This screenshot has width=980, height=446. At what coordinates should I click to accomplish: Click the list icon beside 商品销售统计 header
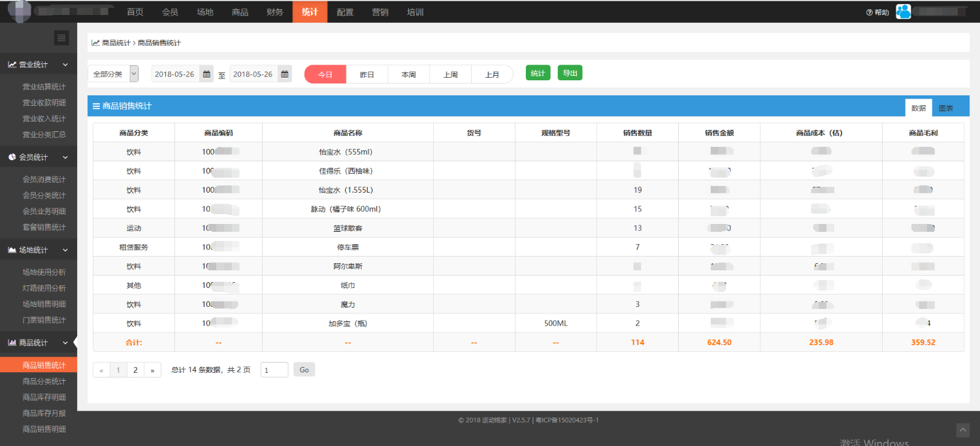coord(96,106)
